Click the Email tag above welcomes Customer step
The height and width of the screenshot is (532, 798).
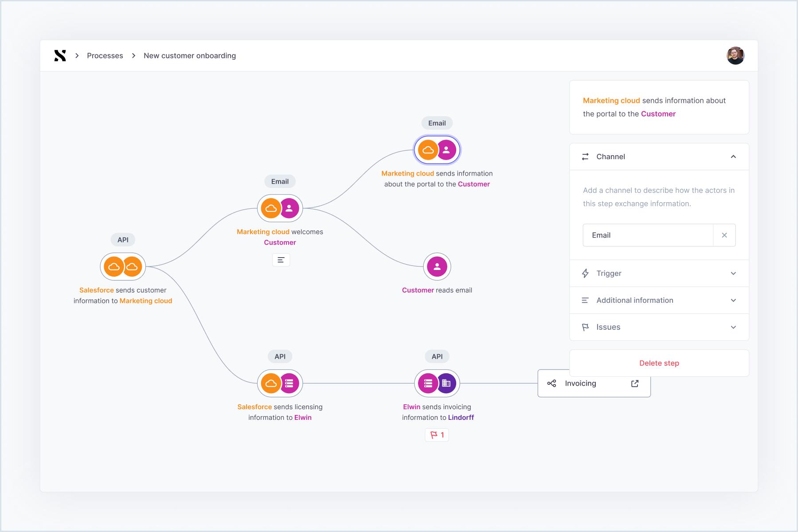tap(280, 181)
